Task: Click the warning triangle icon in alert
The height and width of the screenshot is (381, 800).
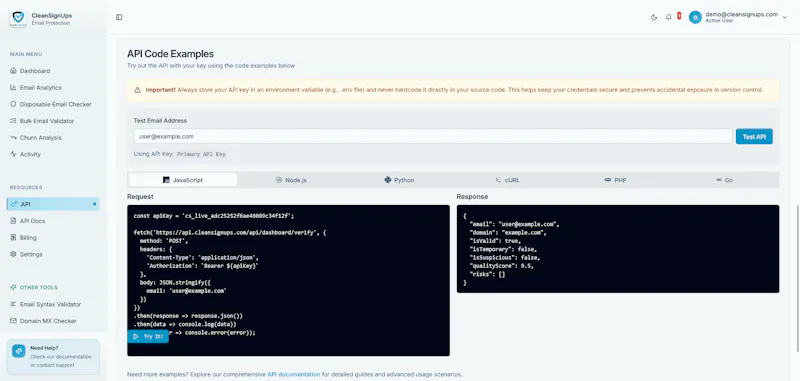Action: 137,90
